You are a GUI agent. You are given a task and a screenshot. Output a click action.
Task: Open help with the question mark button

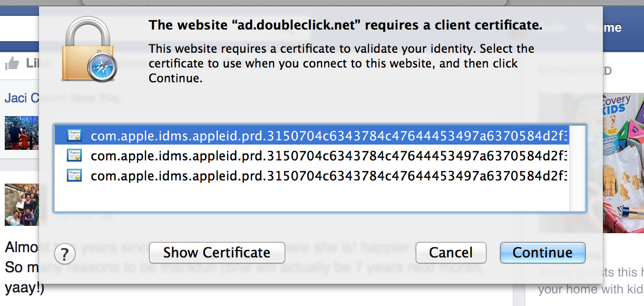pos(65,254)
